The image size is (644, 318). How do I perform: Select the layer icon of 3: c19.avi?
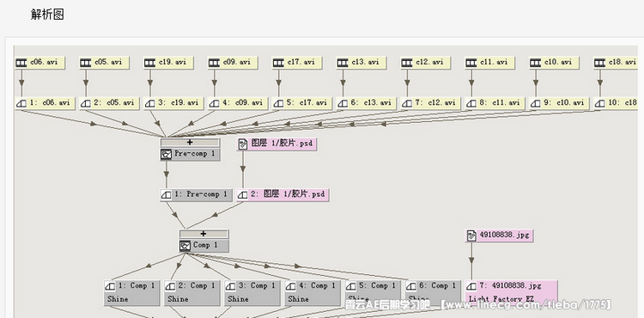[150, 103]
